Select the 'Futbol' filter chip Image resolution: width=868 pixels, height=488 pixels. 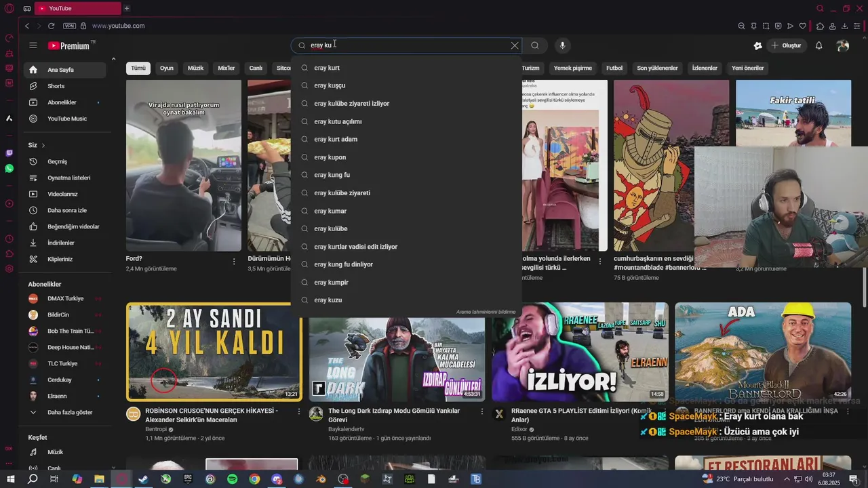tap(614, 68)
